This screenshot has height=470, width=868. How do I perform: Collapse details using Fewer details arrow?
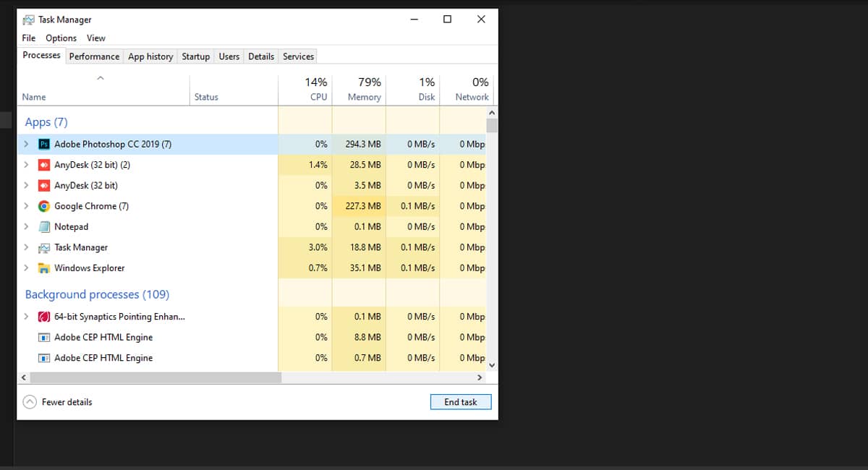coord(30,401)
